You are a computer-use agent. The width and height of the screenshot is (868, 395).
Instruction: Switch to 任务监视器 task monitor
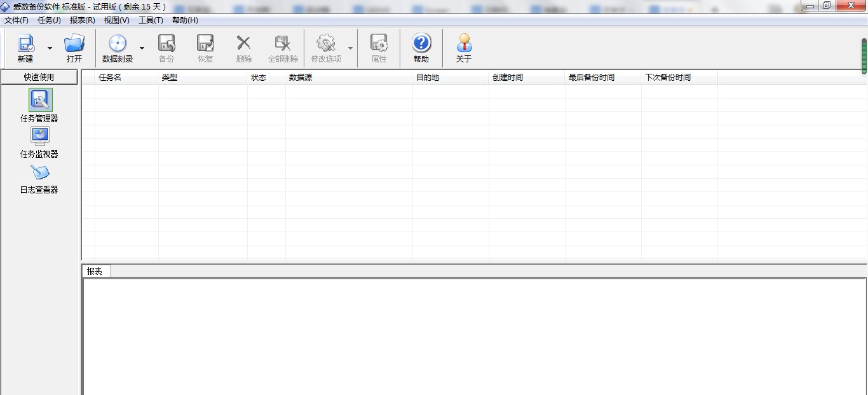pos(39,136)
